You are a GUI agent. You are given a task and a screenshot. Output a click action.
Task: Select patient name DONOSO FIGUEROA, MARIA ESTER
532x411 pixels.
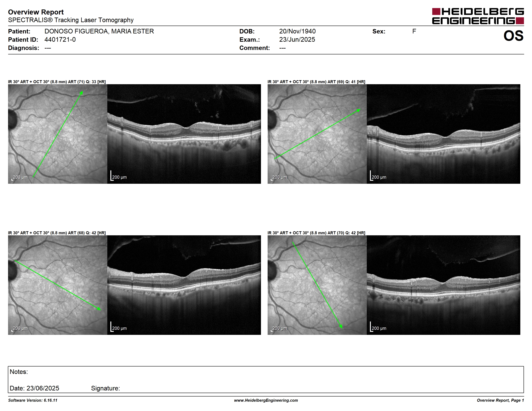point(99,31)
